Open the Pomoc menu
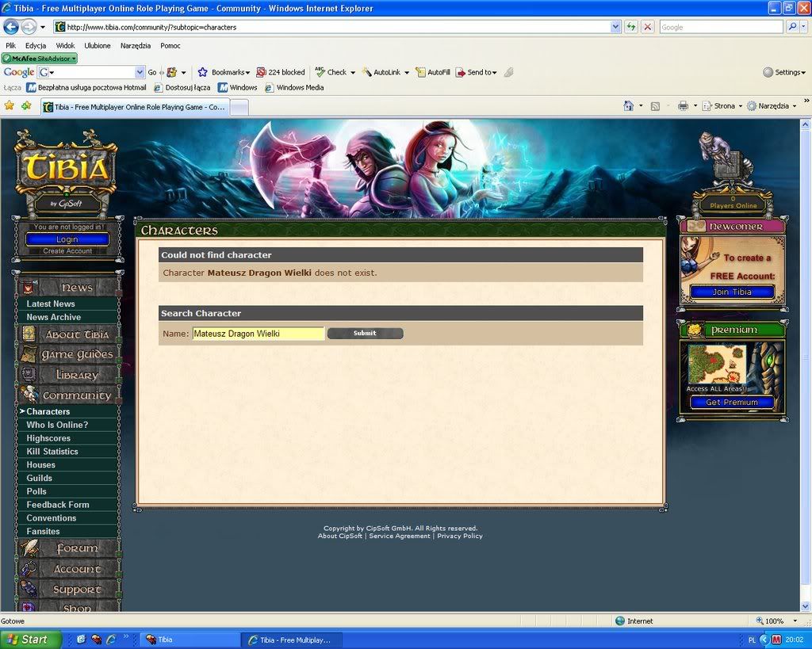The image size is (812, 649). [x=170, y=45]
